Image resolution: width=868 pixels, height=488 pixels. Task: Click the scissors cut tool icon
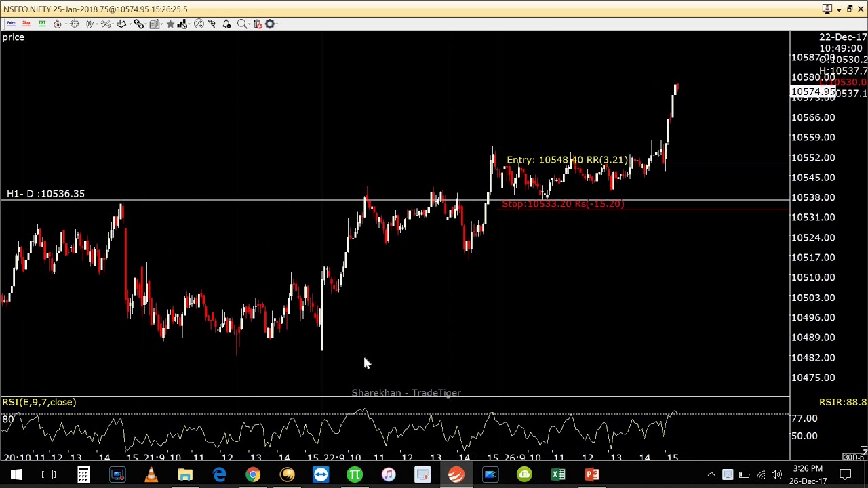(x=106, y=24)
